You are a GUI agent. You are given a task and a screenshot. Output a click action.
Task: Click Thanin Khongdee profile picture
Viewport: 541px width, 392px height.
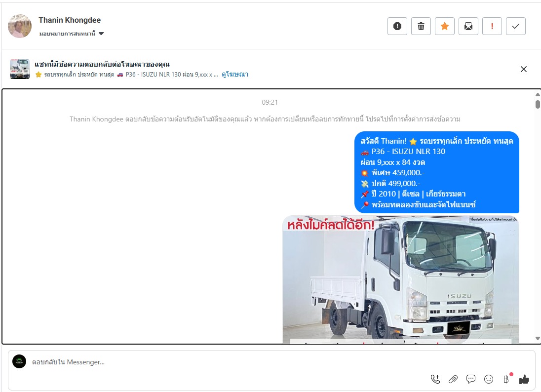(20, 26)
